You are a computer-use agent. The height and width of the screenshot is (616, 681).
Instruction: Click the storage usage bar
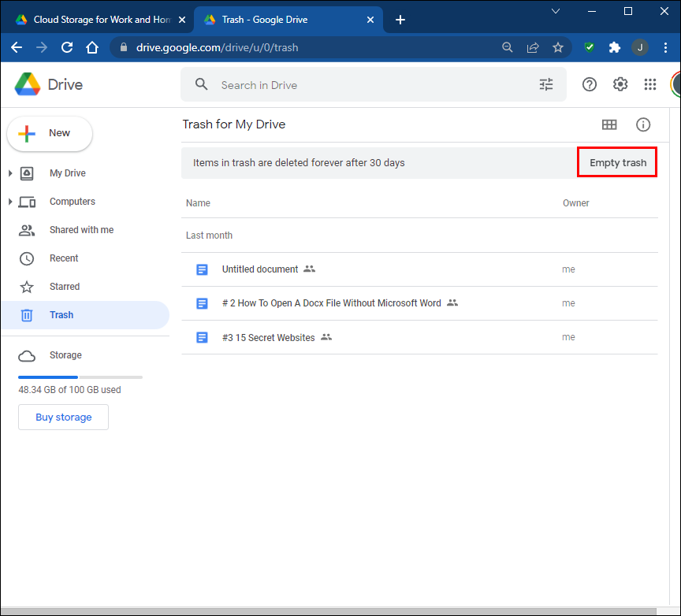point(80,377)
